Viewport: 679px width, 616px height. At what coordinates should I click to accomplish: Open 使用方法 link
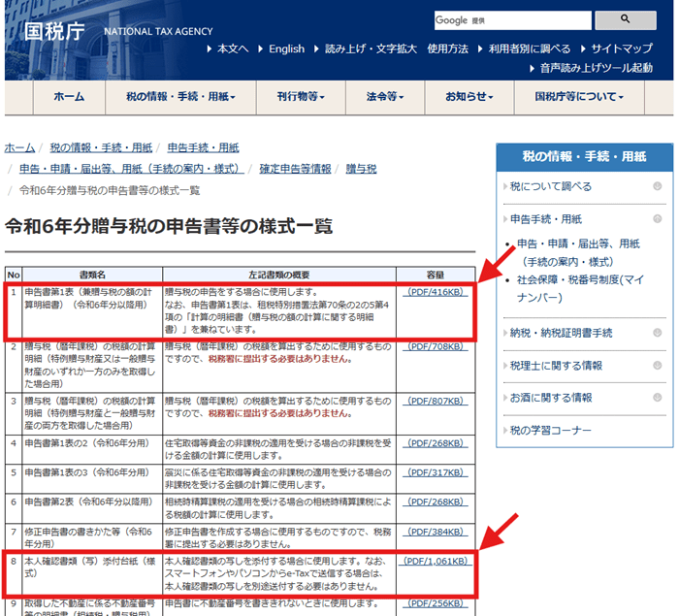(448, 49)
